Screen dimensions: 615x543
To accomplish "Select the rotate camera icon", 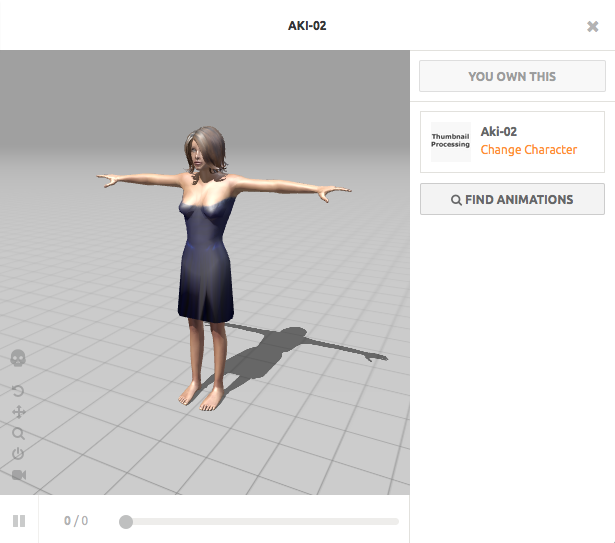I will click(18, 391).
